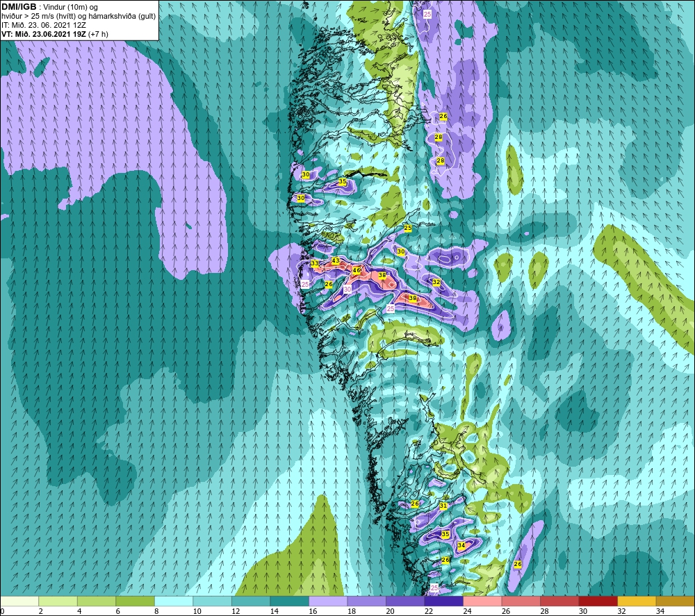Select the violet 20–22 m/s legend swatch
Image resolution: width=695 pixels, height=616 pixels.
405,601
